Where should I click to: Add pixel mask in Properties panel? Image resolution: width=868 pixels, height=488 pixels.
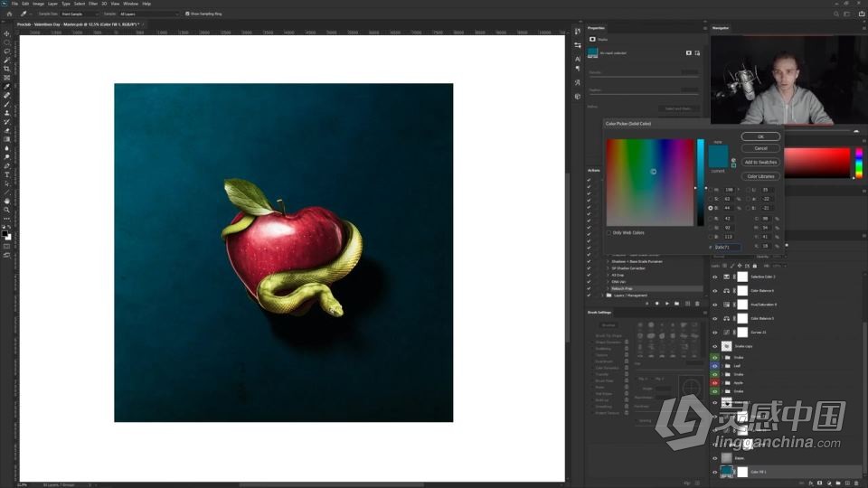689,53
